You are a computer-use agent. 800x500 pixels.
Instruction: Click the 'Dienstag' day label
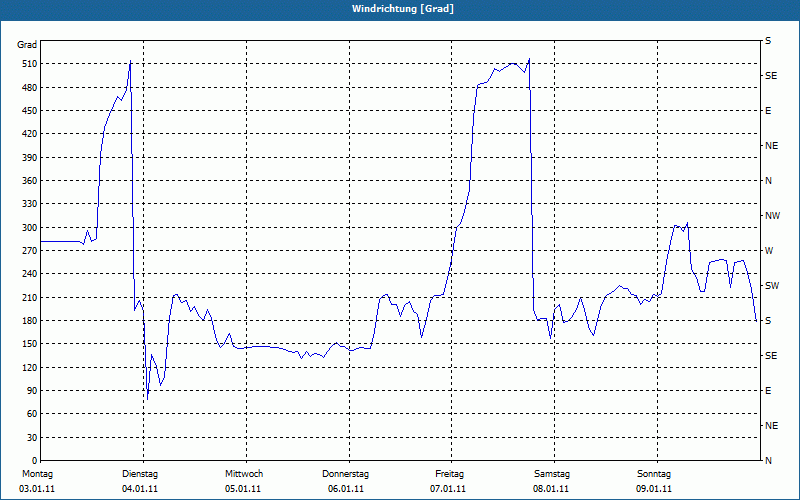click(x=140, y=474)
